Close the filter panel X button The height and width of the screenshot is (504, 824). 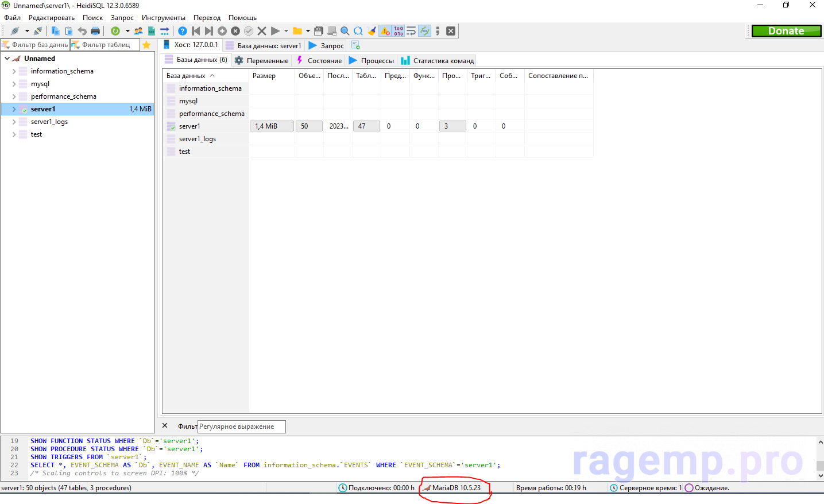coord(165,426)
